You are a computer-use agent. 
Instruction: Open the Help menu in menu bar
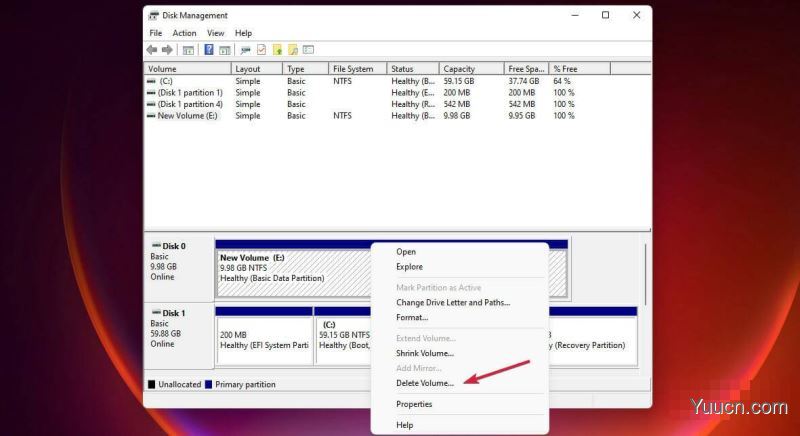point(243,33)
